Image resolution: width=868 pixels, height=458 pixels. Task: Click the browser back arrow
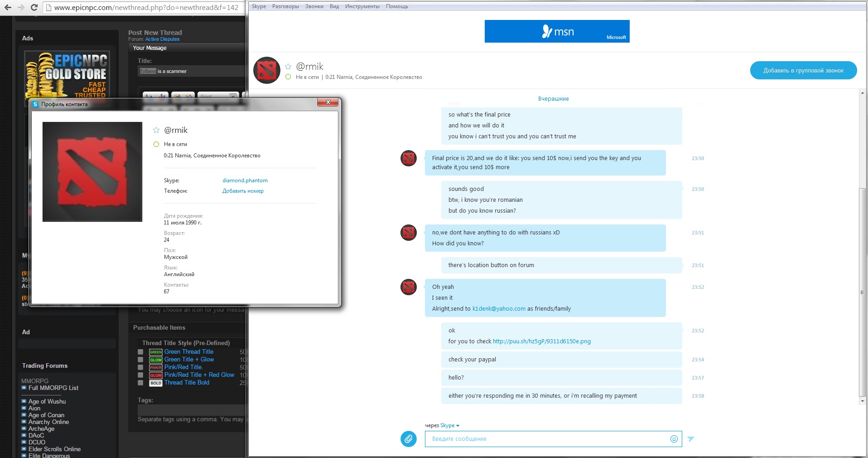(x=8, y=7)
